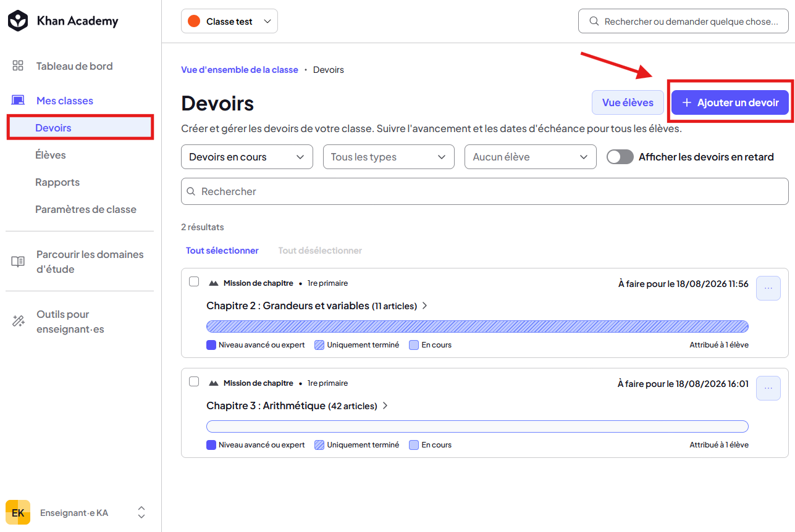Click 1re primaire label in Chapitre 2 card
The height and width of the screenshot is (532, 795).
click(328, 283)
